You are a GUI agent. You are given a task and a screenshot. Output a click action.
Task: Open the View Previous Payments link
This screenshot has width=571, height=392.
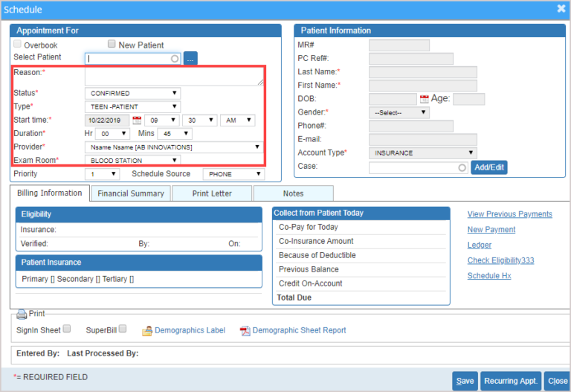coord(509,214)
